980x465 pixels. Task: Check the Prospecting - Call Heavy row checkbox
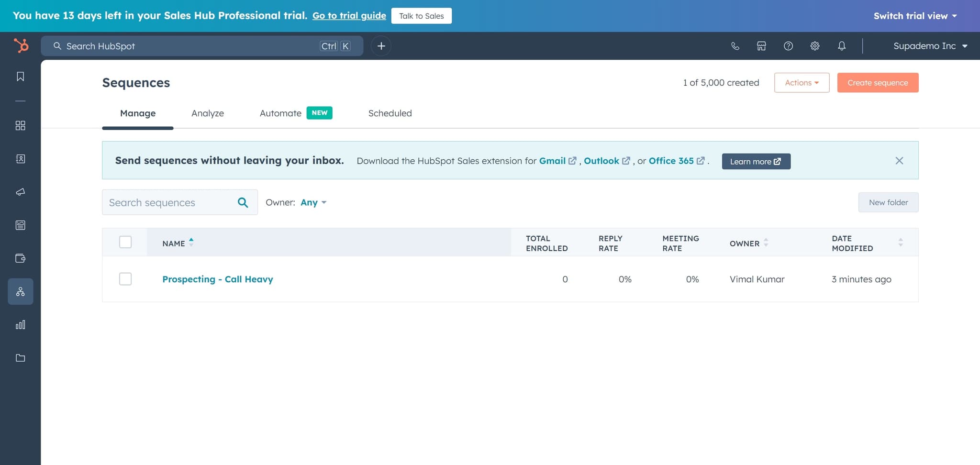(125, 279)
